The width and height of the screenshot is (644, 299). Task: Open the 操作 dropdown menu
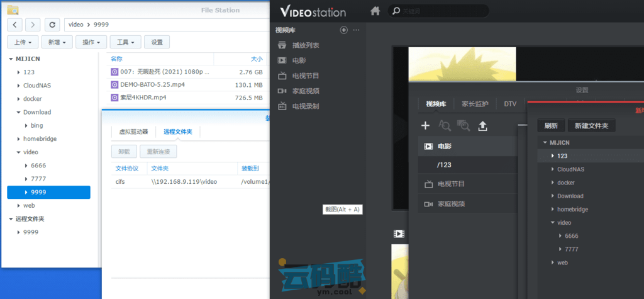click(x=91, y=42)
